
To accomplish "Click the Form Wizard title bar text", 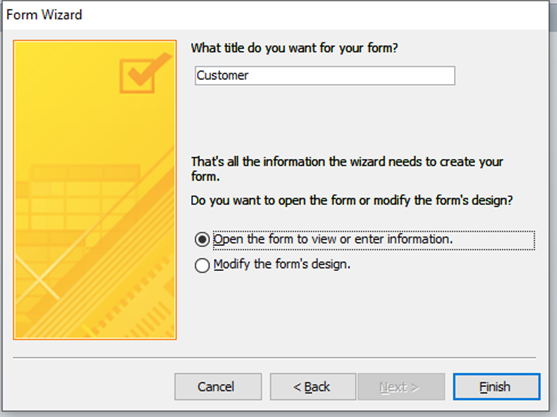I will coord(44,15).
